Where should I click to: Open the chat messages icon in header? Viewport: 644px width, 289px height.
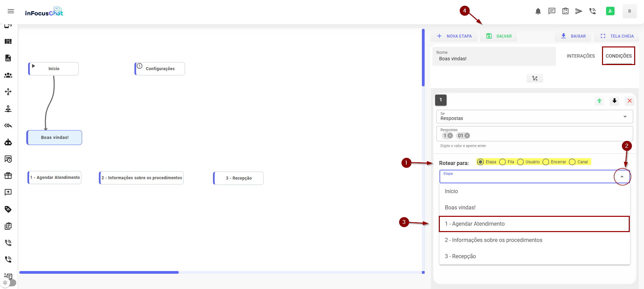[552, 11]
